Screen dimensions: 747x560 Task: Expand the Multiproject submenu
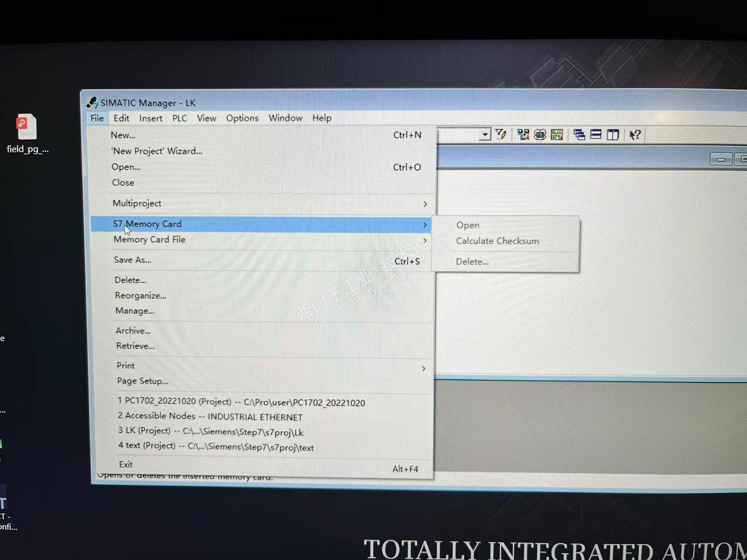262,204
